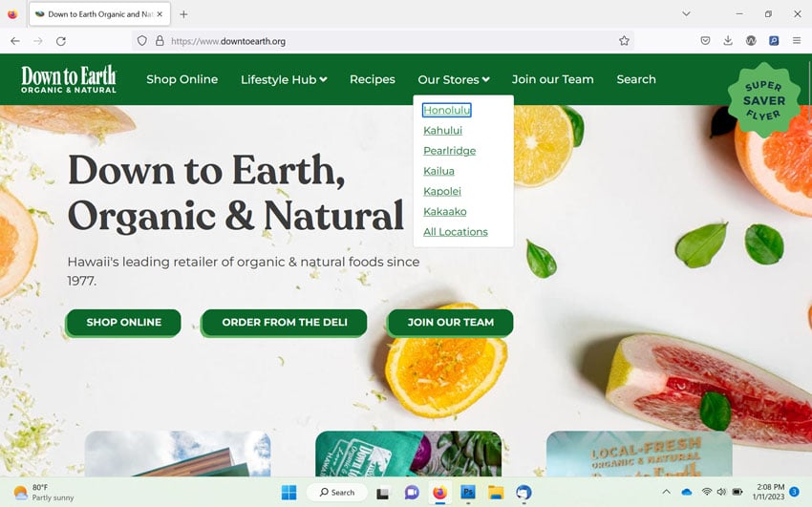The width and height of the screenshot is (812, 507).
Task: Click the Down to Earth logo
Action: (69, 79)
